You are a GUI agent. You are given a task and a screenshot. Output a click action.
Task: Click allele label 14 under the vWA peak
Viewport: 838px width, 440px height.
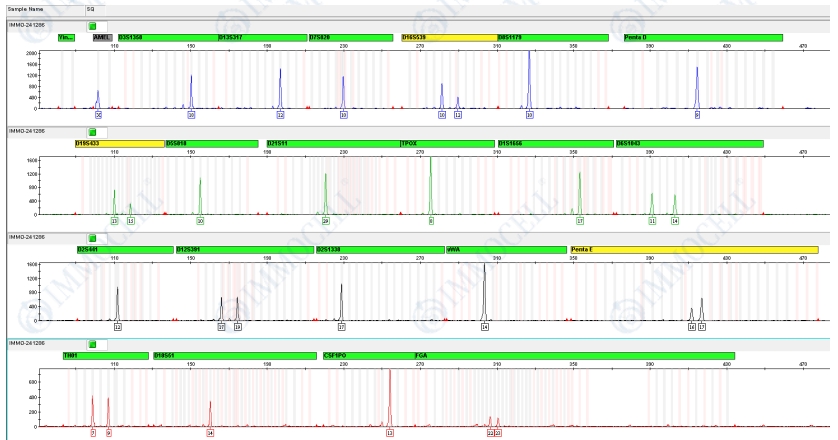click(x=485, y=327)
